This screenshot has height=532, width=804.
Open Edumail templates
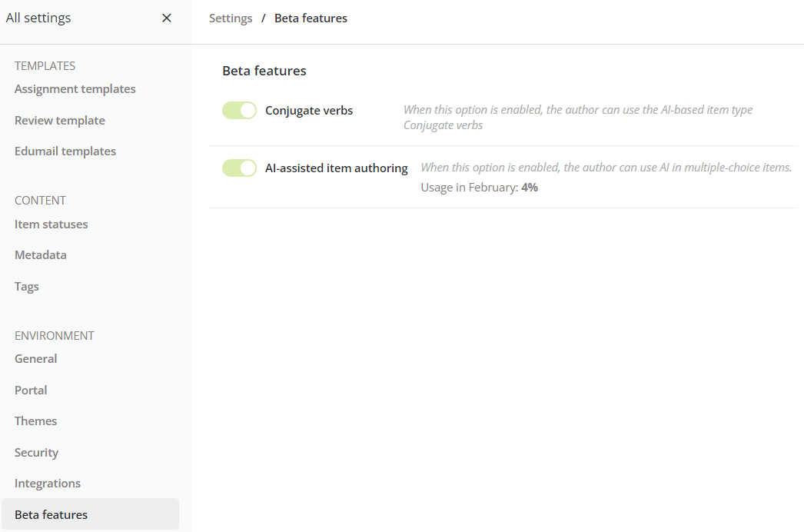point(65,151)
